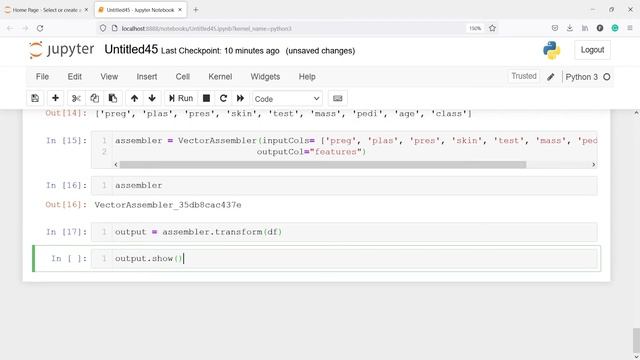Screen dimensions: 640x360
Task: Click the Out[14] column list output
Action: click(283, 113)
